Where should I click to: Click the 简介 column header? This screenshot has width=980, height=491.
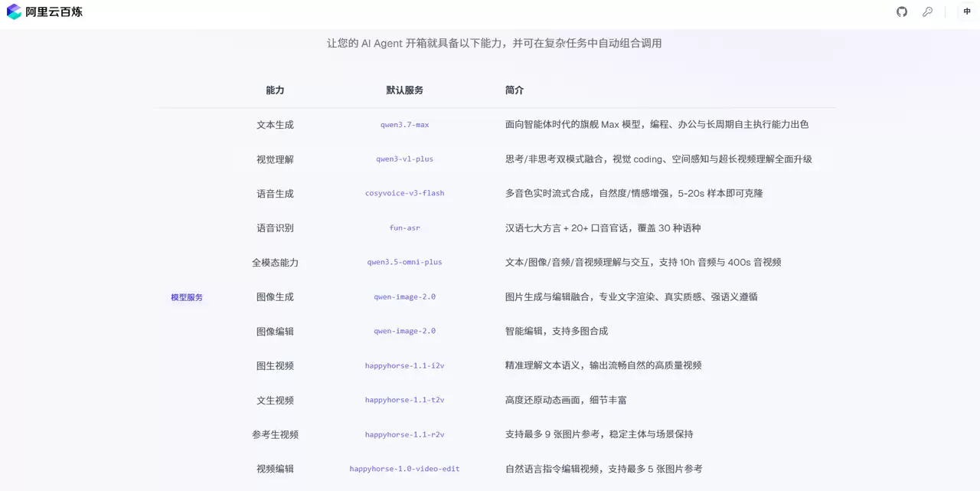click(x=514, y=90)
